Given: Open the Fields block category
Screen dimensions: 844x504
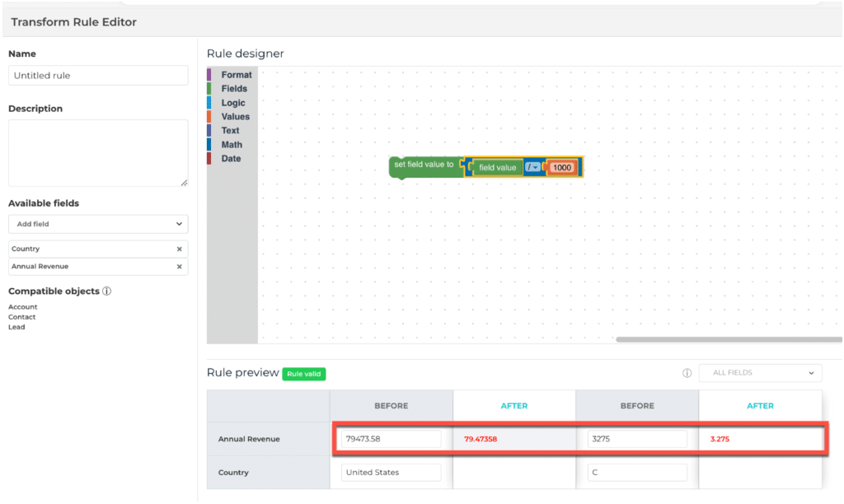Looking at the screenshot, I should tap(234, 89).
